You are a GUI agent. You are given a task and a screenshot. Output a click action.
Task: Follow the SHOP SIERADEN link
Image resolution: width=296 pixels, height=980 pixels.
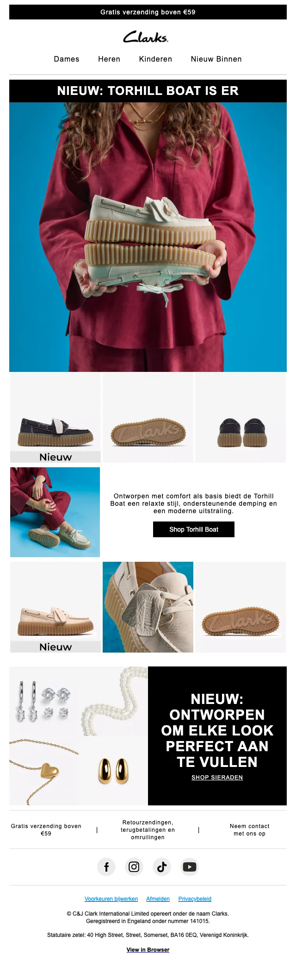[217, 777]
